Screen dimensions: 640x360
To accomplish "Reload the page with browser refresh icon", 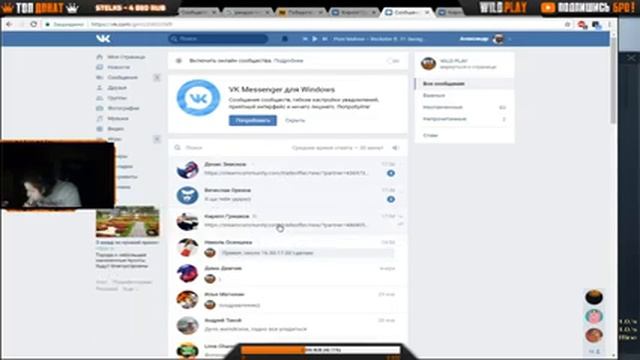I will [x=34, y=24].
